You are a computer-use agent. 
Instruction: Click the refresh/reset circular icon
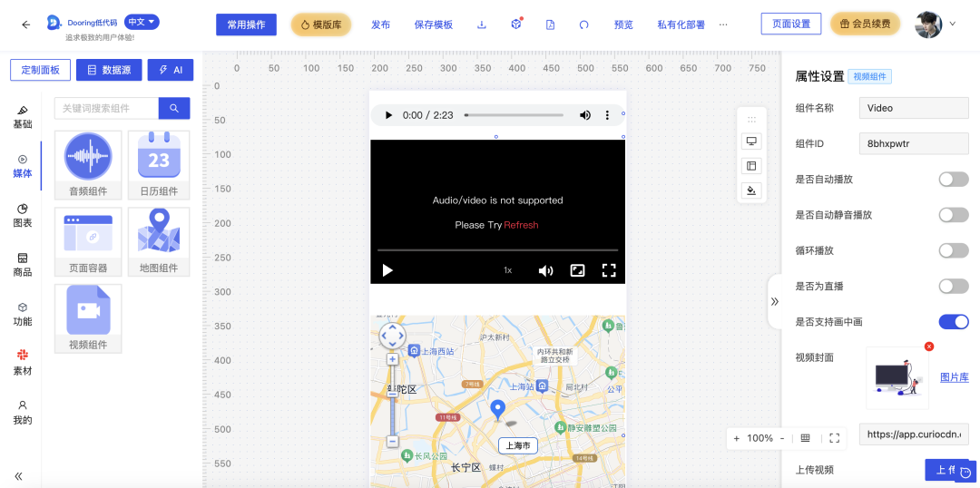click(x=583, y=25)
